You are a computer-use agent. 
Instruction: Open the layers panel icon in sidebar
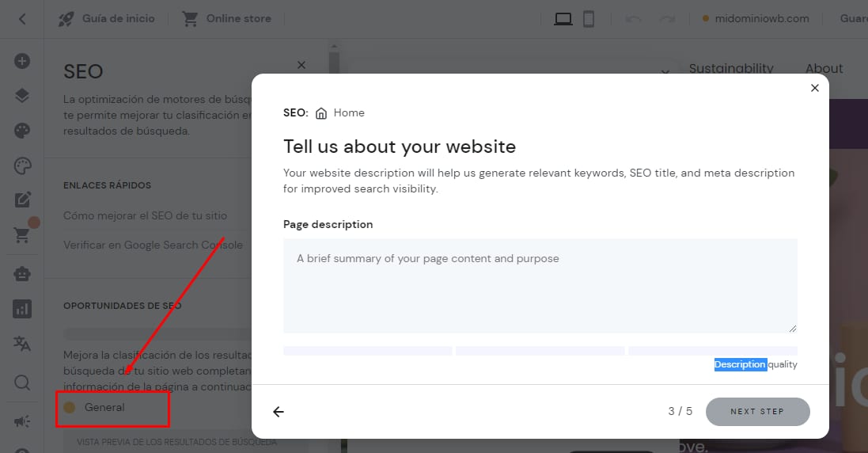[22, 96]
